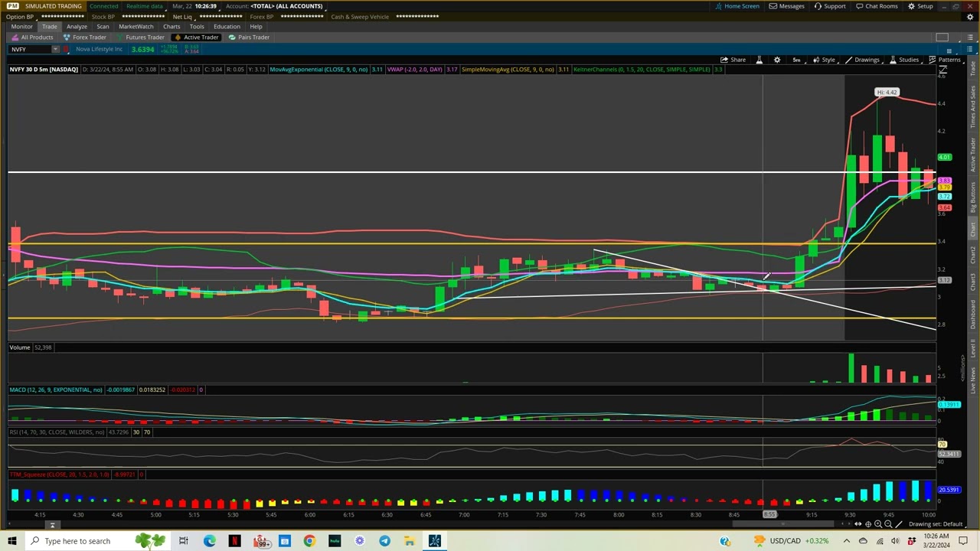
Task: Switch to the Charts tab
Action: tap(171, 26)
